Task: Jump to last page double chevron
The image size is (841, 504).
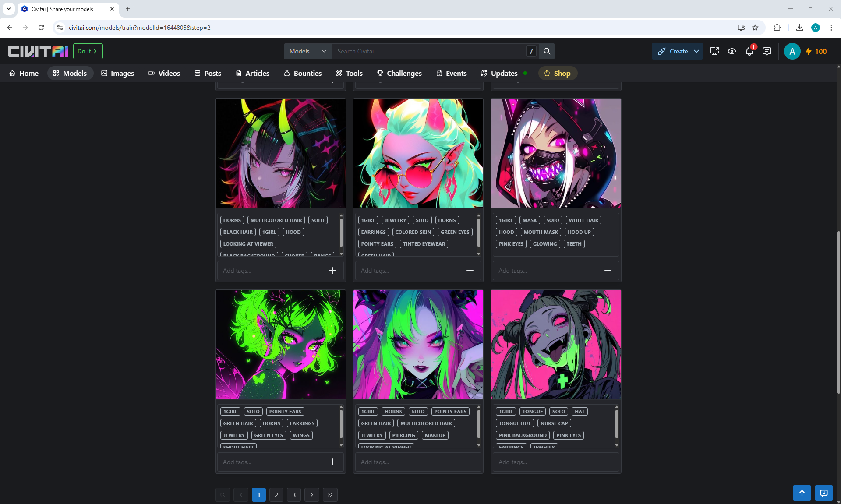Action: pyautogui.click(x=330, y=495)
